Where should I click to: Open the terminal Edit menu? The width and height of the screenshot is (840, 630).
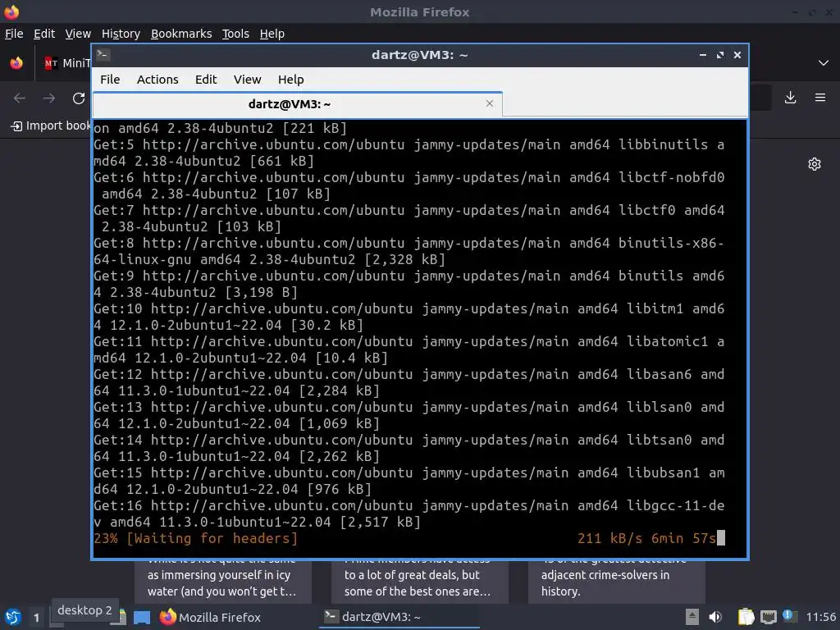[x=206, y=80]
